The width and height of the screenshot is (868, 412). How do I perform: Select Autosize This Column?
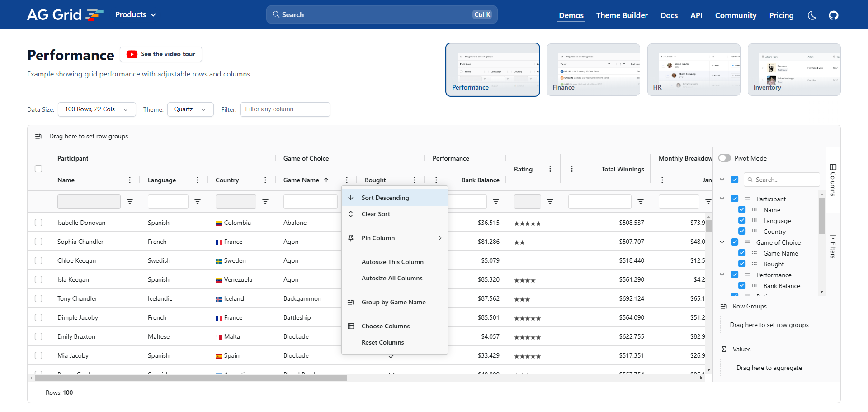[395, 262]
